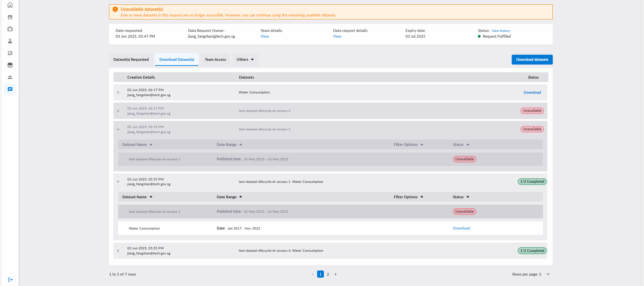Click the jiang_fangshan@tech.gov.sg Data Request Owner email
Screen dimensions: 644x286
click(x=211, y=36)
